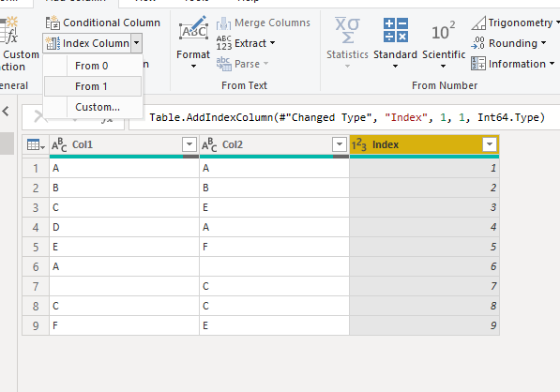This screenshot has width=560, height=392.
Task: Click the Rounding icon
Action: tap(477, 43)
